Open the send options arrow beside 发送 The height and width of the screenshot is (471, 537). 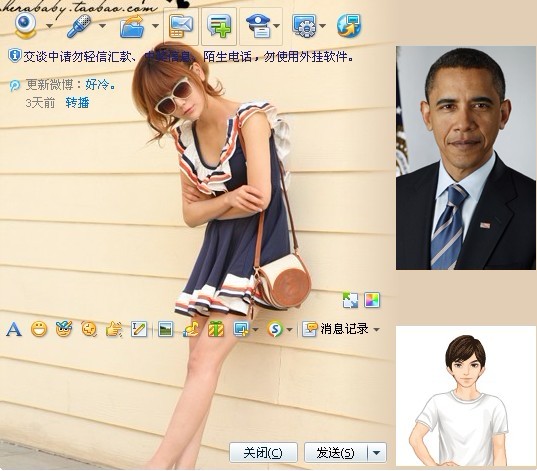376,453
